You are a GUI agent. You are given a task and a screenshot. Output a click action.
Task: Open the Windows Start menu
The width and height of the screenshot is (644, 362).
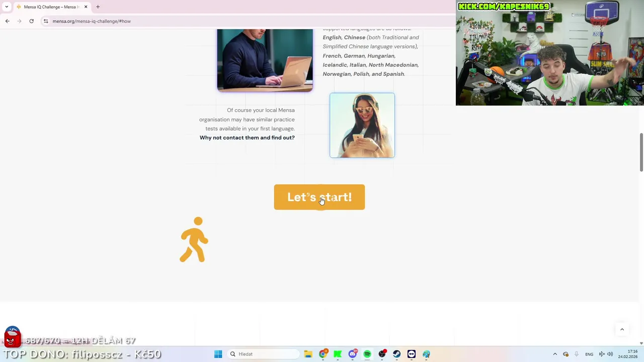tap(218, 354)
